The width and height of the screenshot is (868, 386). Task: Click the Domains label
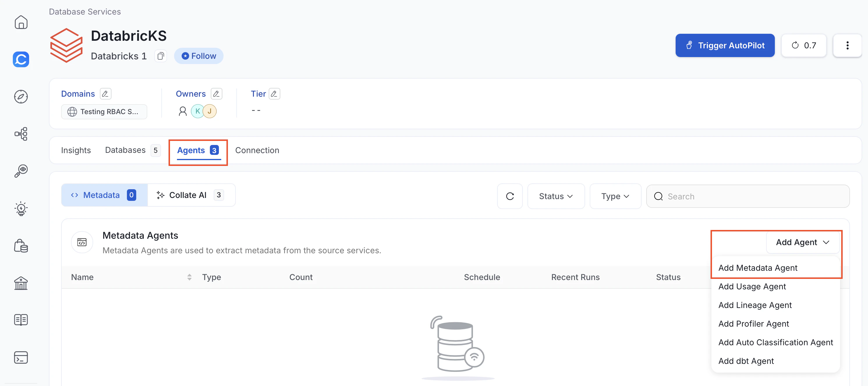tap(78, 94)
